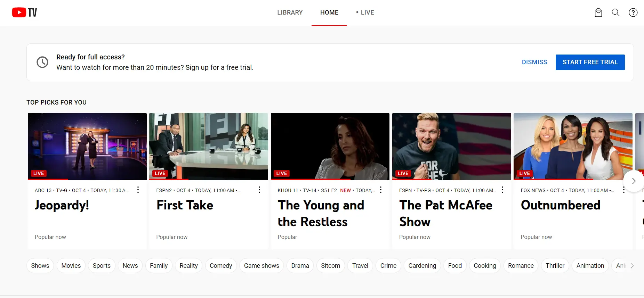Switch to the Live tab
Viewport: 644px width, 298px height.
click(365, 13)
